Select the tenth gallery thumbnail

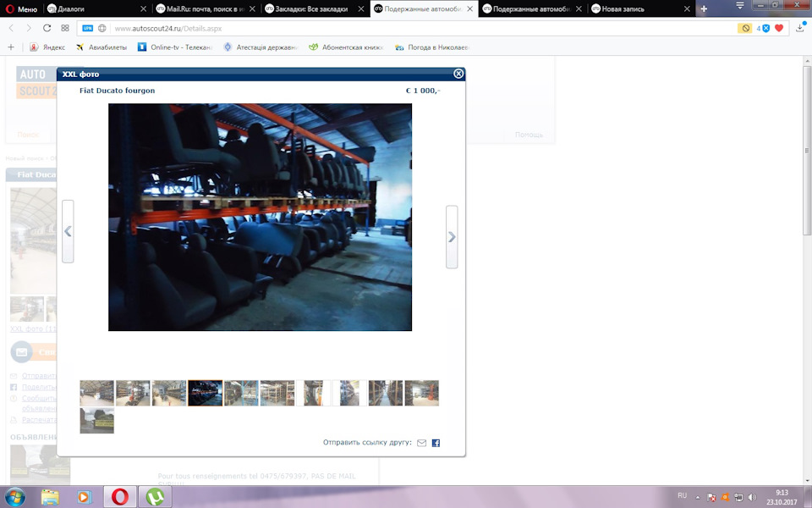coord(421,393)
